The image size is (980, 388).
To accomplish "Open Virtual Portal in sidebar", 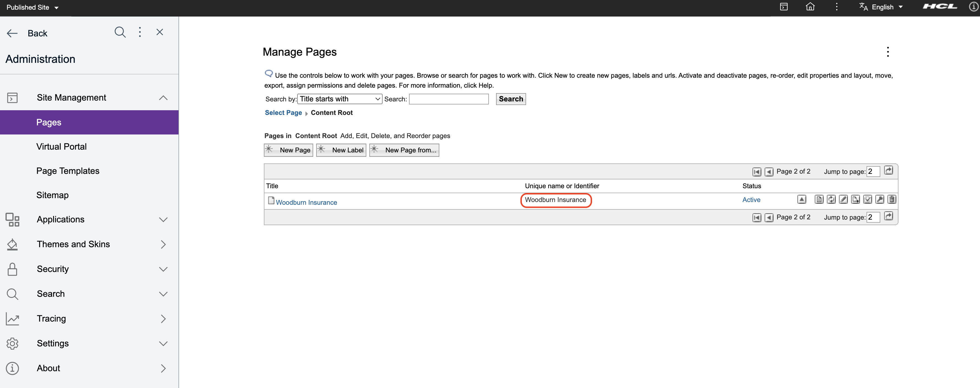I will click(x=61, y=147).
